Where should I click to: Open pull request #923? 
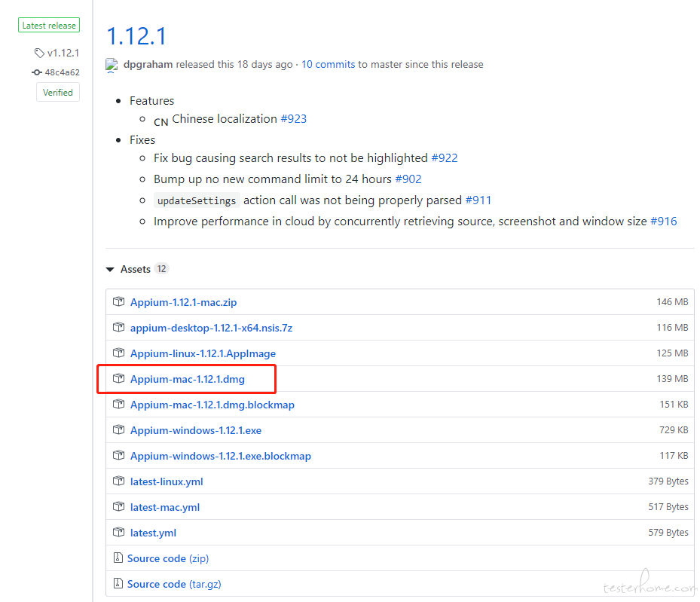point(294,119)
